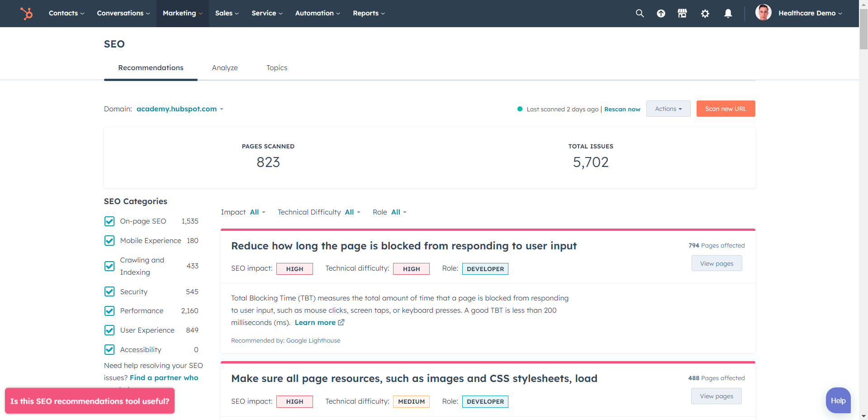Viewport: 868px width, 420px height.
Task: Click the Help bubble in bottom corner
Action: [x=838, y=400]
